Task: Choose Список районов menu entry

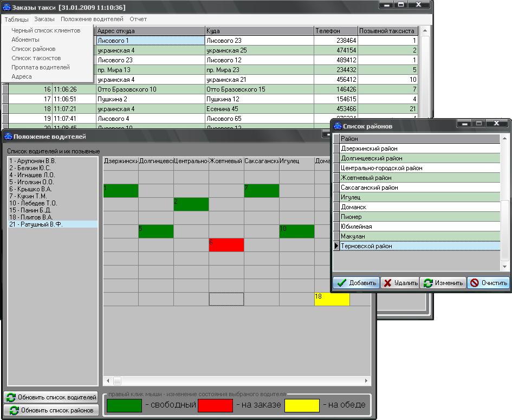Action: [33, 49]
